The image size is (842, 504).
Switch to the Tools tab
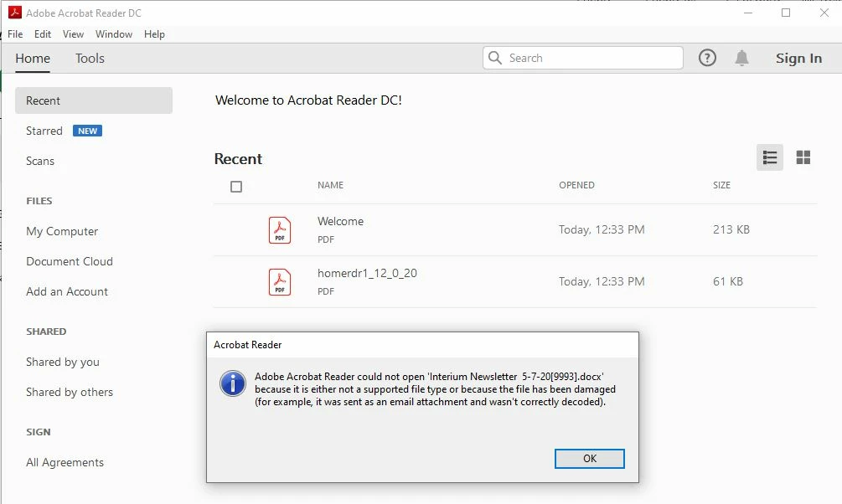90,59
